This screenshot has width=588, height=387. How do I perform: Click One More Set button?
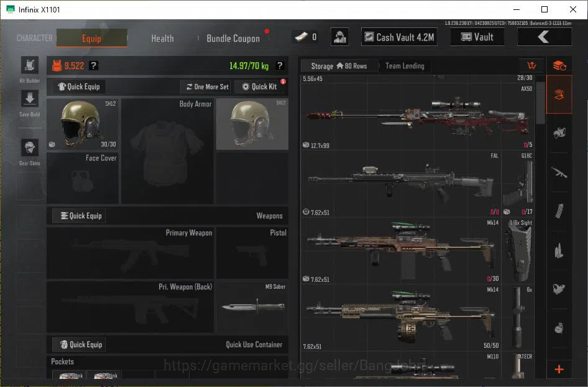(x=207, y=86)
